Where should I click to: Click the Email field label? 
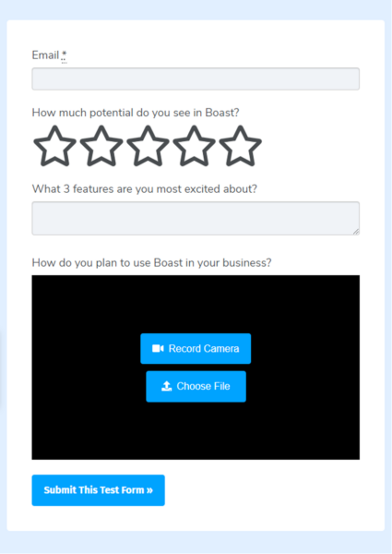click(45, 55)
